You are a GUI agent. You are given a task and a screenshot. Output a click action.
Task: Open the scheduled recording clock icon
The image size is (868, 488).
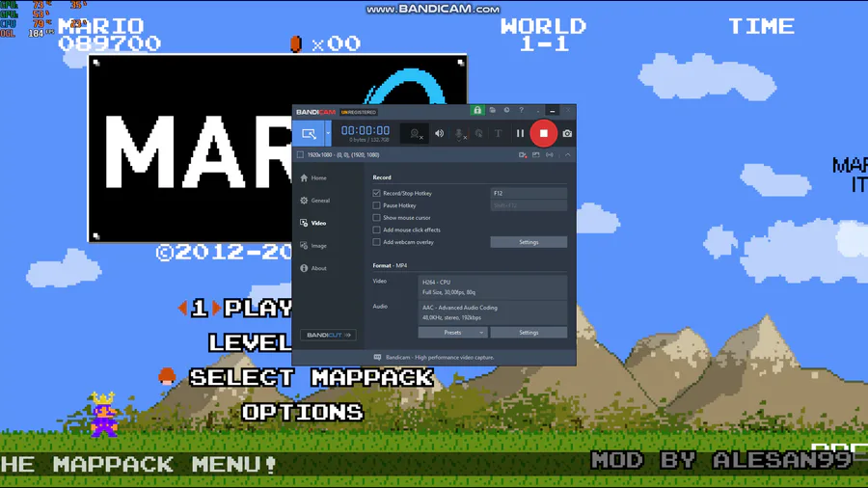pos(506,110)
